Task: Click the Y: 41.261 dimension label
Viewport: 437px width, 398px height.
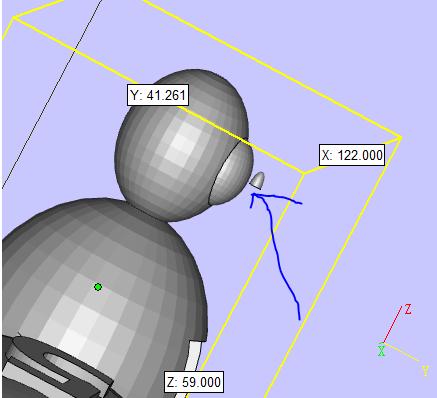Action: click(158, 95)
